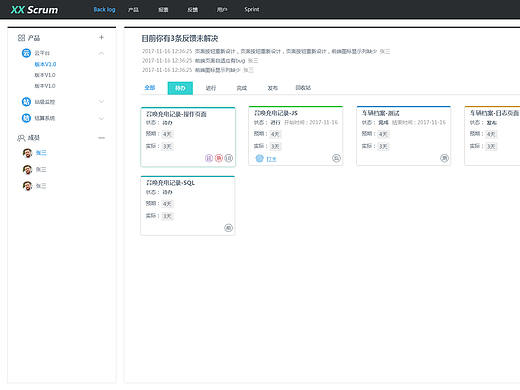The image size is (520, 390).
Task: Click the gray circle icon on 车辆档案-测试 card
Action: [444, 158]
